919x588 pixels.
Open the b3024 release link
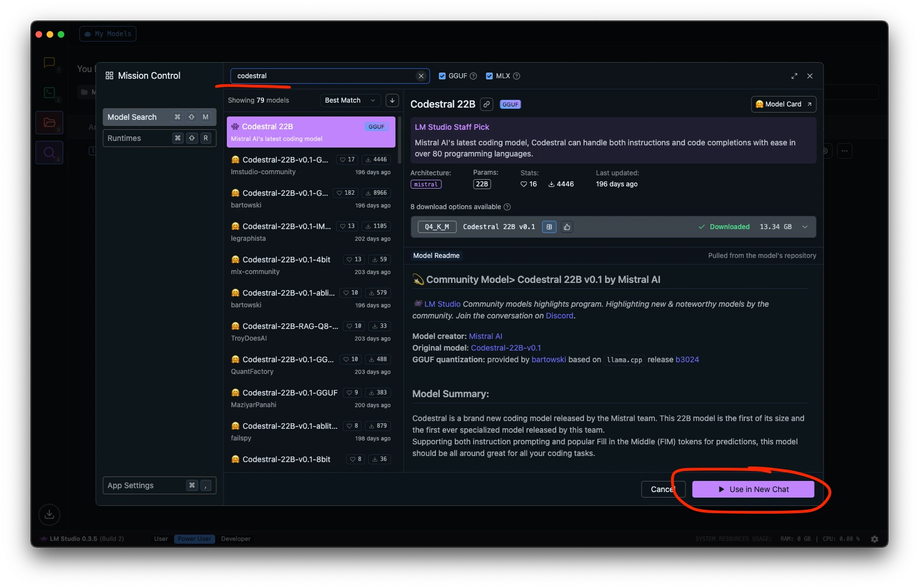(687, 359)
